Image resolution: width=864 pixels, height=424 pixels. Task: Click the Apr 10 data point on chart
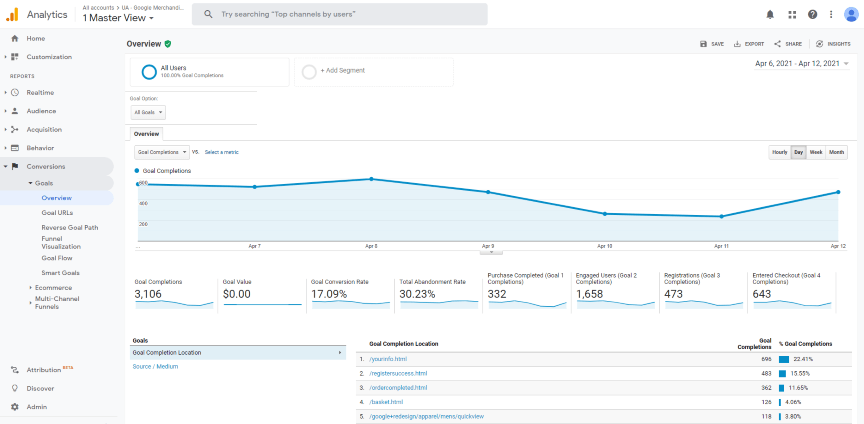(x=604, y=214)
